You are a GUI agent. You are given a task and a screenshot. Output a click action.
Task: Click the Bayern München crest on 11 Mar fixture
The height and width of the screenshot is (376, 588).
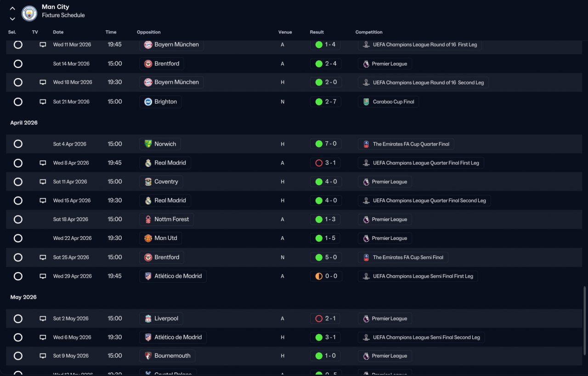click(x=148, y=45)
